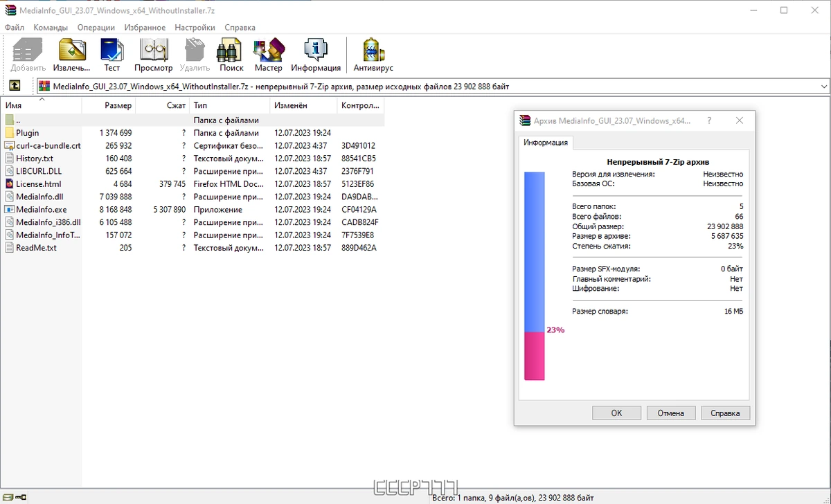Image resolution: width=831 pixels, height=504 pixels.
Task: Open the Справка menu
Action: point(240,28)
